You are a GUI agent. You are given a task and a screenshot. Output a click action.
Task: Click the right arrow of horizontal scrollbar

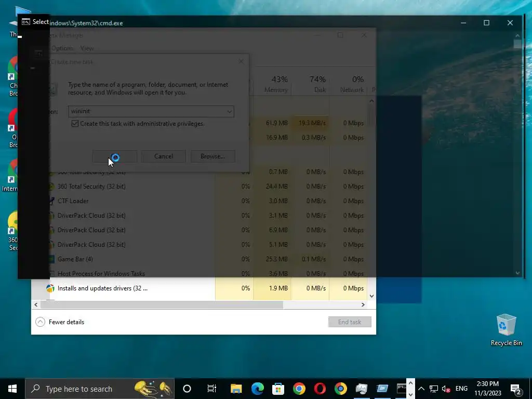click(x=363, y=304)
